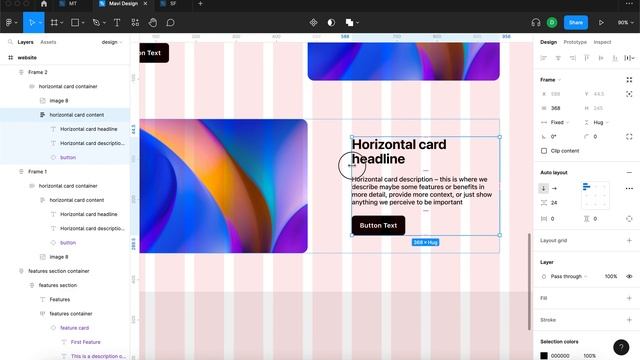Select the Text tool
Screen dimensions: 640x360
[x=117, y=22]
